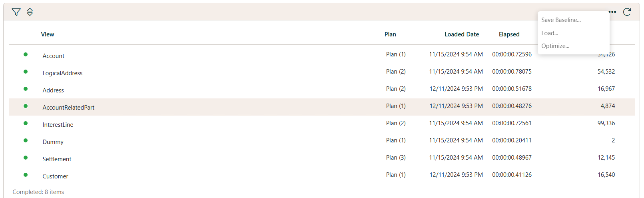
Task: Click the expand/collapse sort arrows icon
Action: [x=30, y=12]
